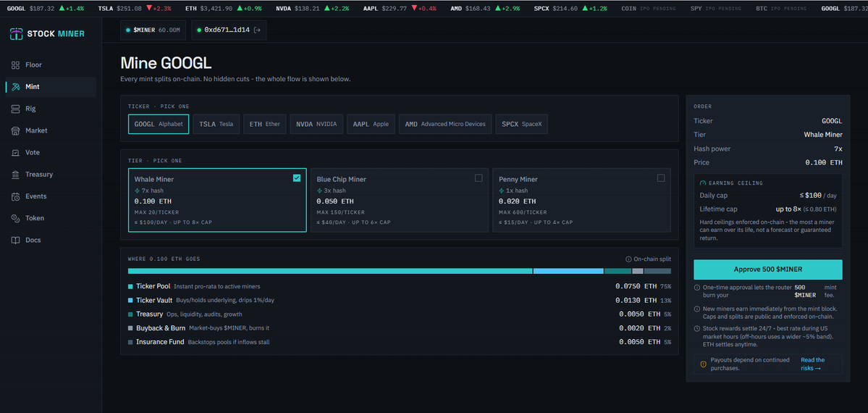Select the SPCX SpaceX ticker option
Screen dimensions: 868x413
pyautogui.click(x=522, y=124)
